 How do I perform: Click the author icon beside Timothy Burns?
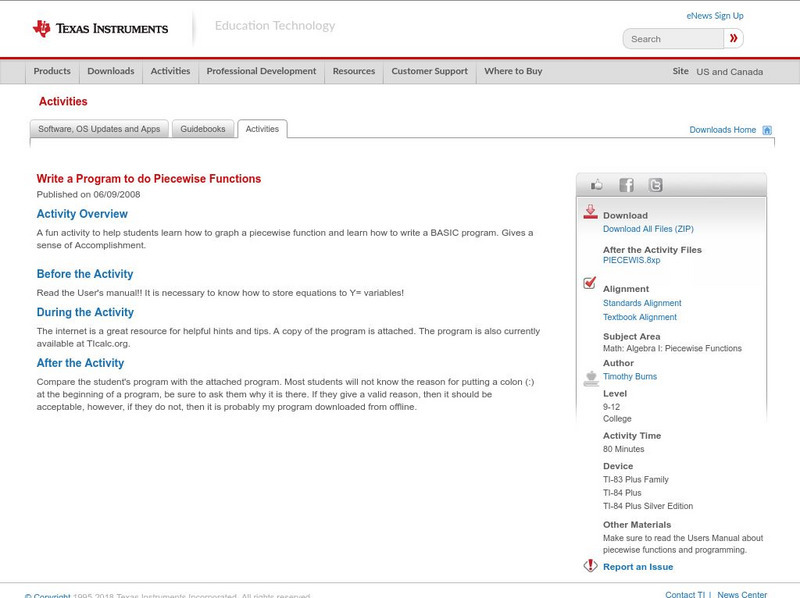coord(591,379)
